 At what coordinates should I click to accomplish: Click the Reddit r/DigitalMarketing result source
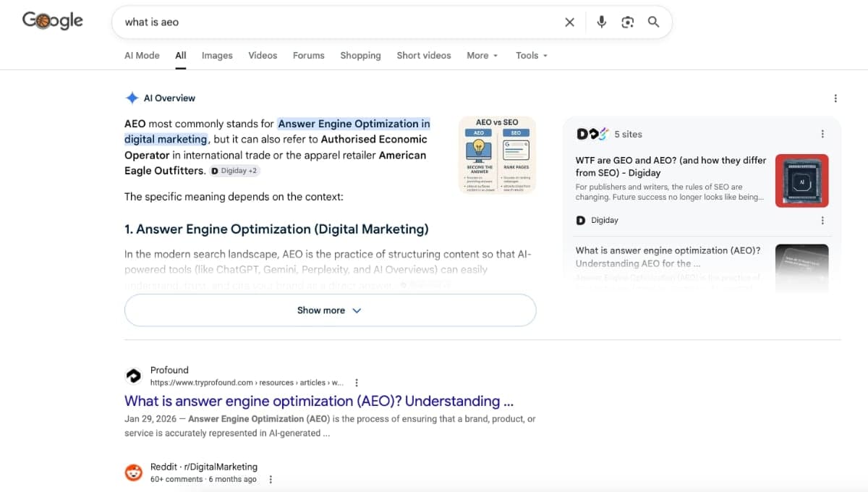coord(204,467)
